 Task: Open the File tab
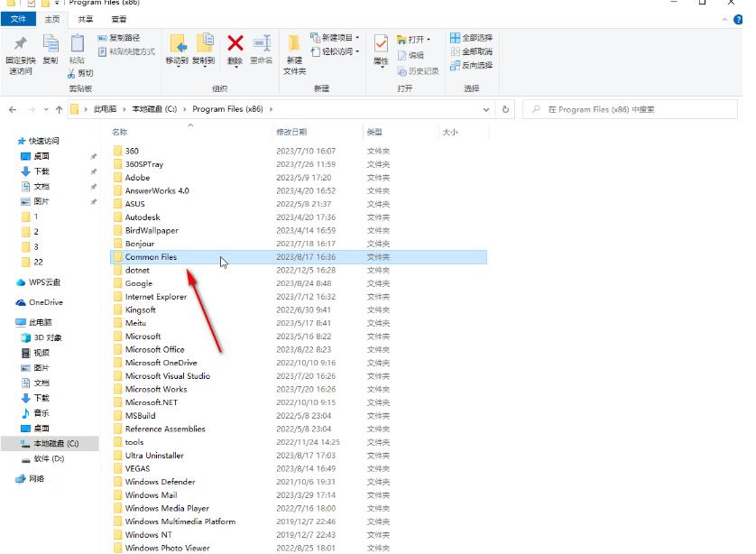coord(18,19)
